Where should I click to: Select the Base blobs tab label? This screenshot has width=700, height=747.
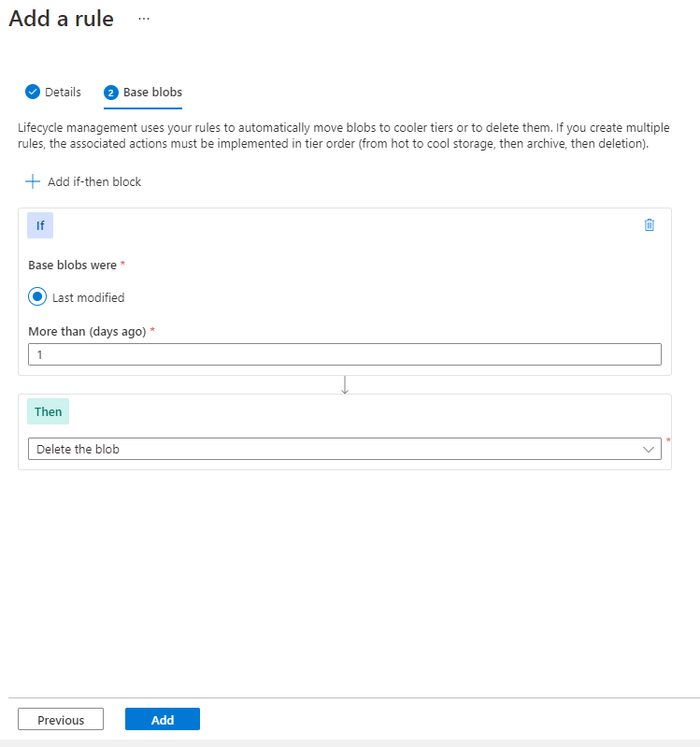pyautogui.click(x=152, y=93)
